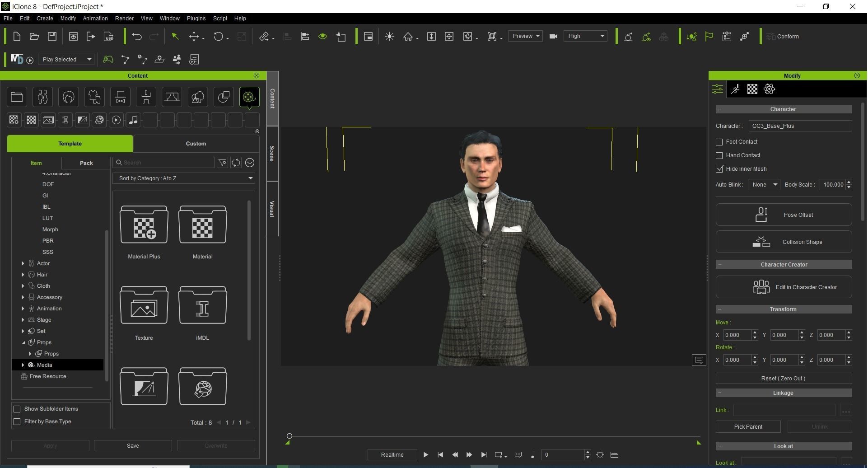The width and height of the screenshot is (868, 468).
Task: Check Show Subfolder Items
Action: click(x=17, y=409)
